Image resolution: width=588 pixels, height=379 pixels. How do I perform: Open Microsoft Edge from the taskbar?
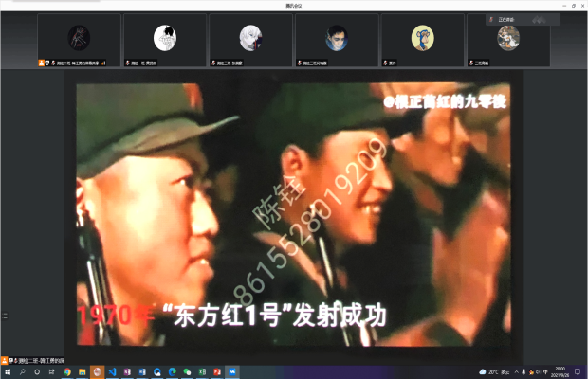coord(173,372)
